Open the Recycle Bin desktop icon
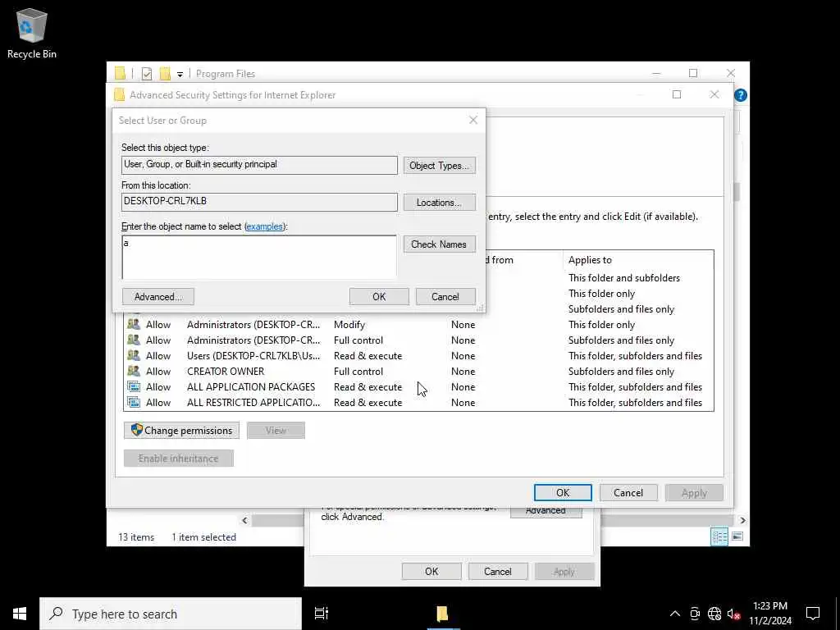 coord(32,33)
